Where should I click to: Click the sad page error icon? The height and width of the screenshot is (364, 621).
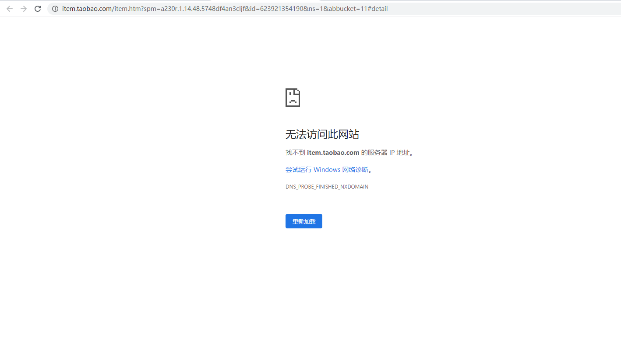[x=293, y=98]
